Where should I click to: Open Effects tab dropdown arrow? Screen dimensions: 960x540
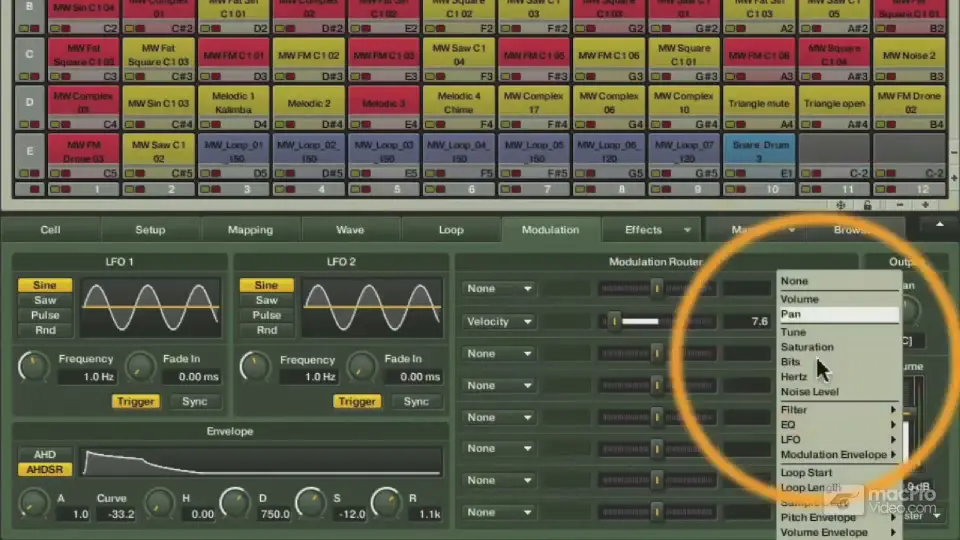coord(687,230)
